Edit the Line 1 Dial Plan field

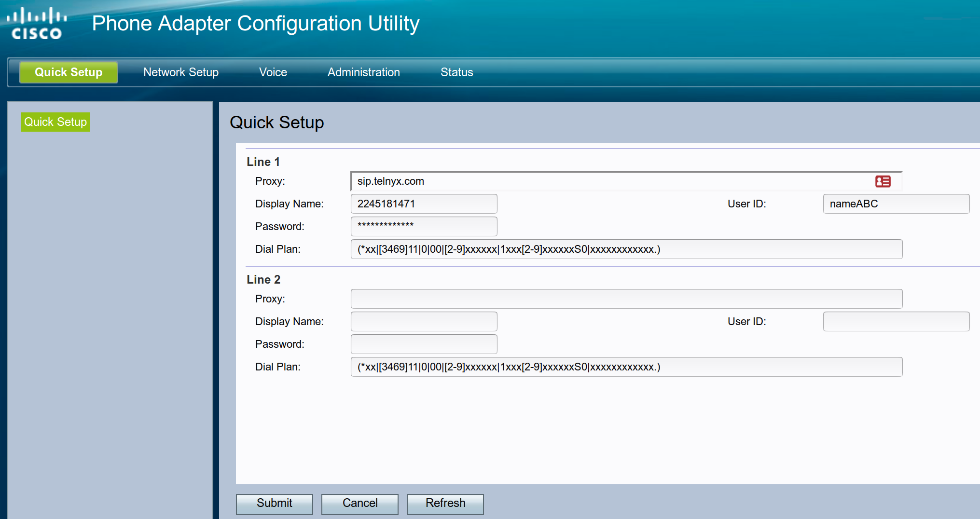[x=626, y=249]
